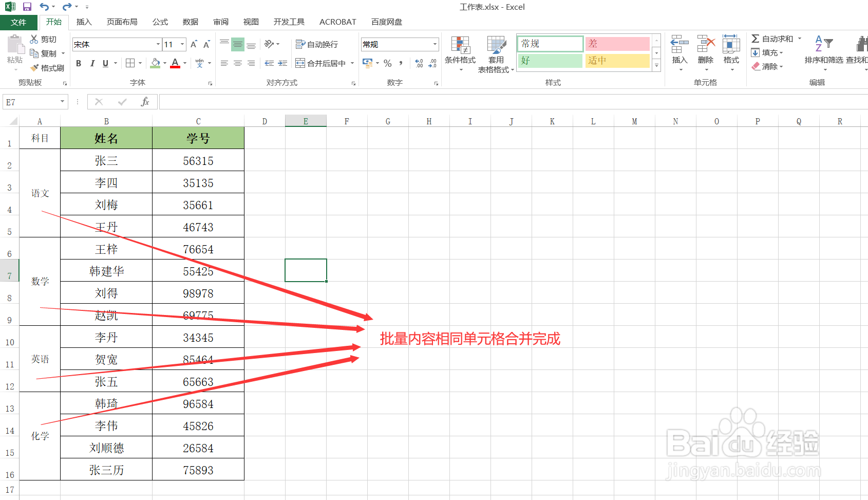Click the Redo arrow icon

pyautogui.click(x=67, y=7)
